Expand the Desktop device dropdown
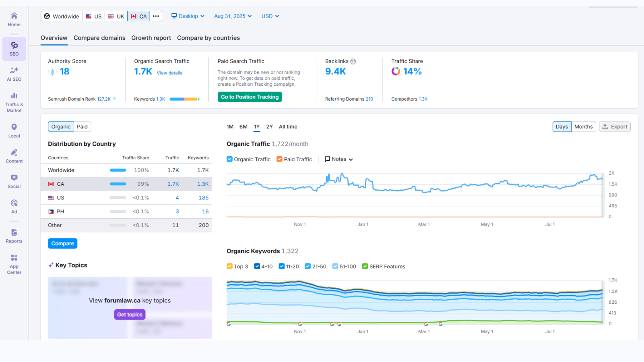The image size is (644, 362). click(x=188, y=16)
